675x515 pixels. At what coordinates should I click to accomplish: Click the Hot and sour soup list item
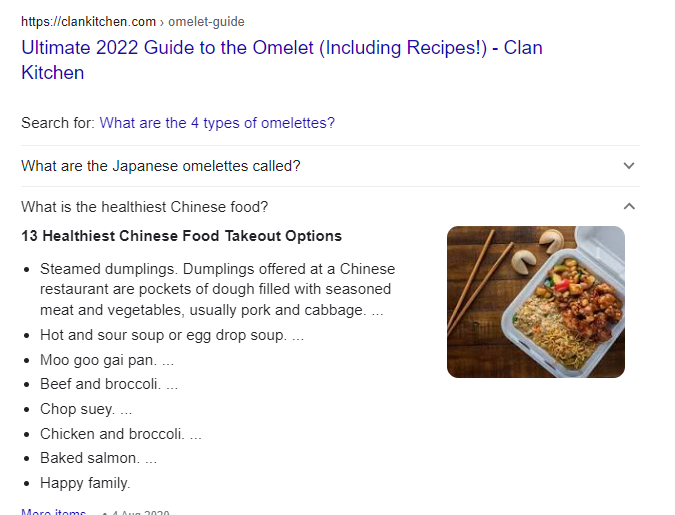point(172,335)
